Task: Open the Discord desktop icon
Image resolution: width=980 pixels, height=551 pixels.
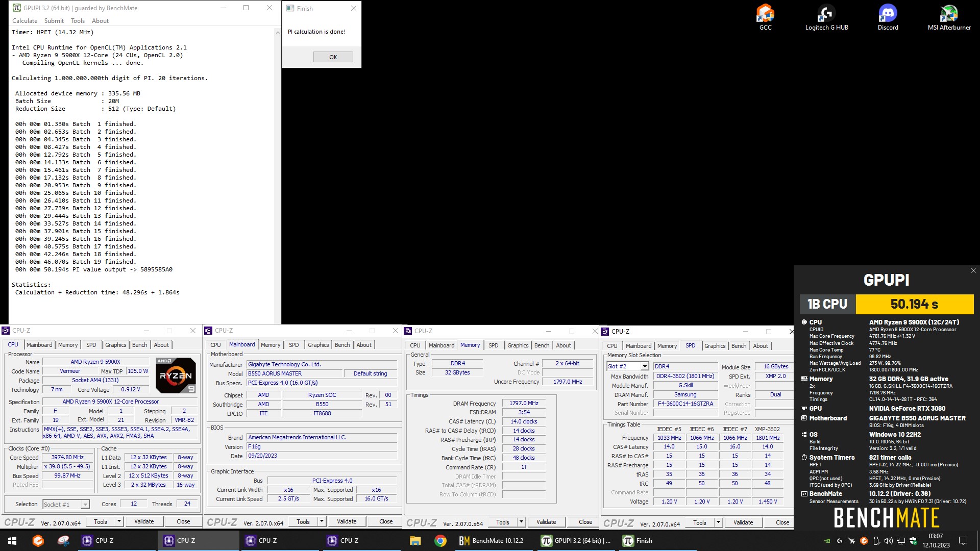Action: [888, 17]
